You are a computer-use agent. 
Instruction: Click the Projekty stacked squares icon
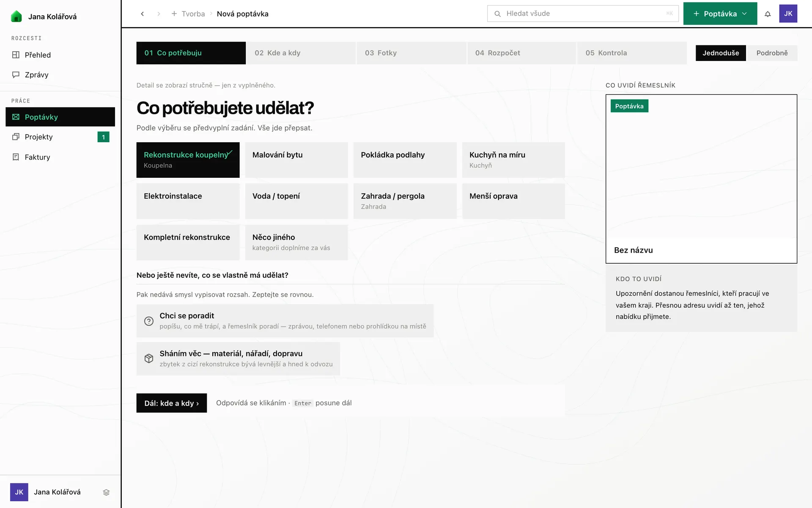coord(16,137)
